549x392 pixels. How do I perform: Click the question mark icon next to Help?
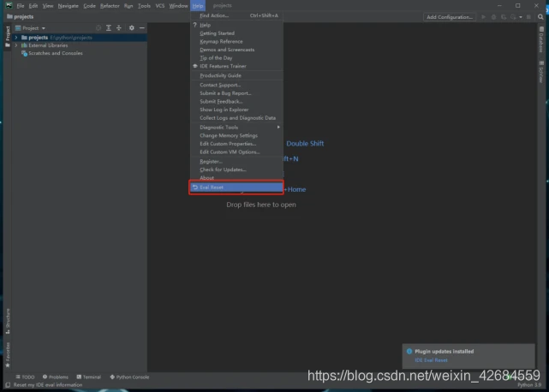[195, 25]
